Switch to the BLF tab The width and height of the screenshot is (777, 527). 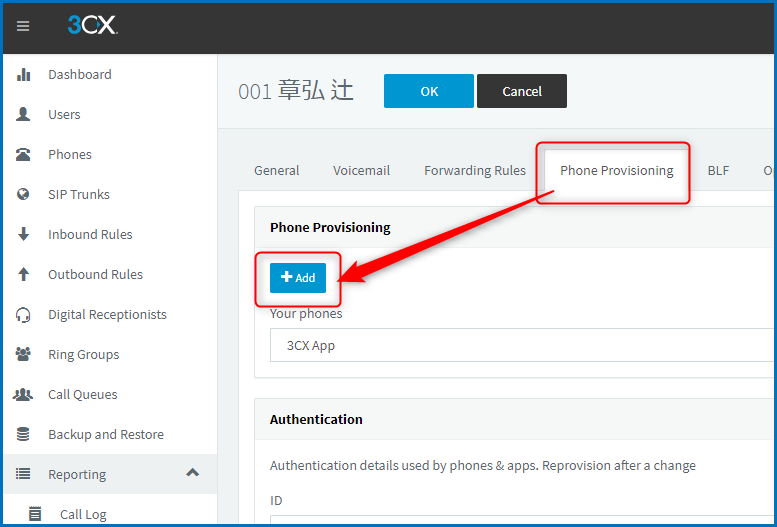click(x=718, y=171)
